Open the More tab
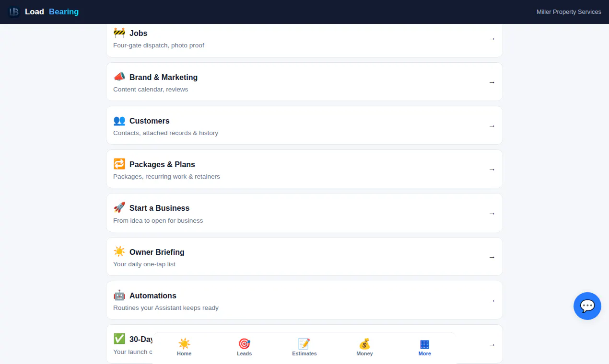 [x=425, y=347]
